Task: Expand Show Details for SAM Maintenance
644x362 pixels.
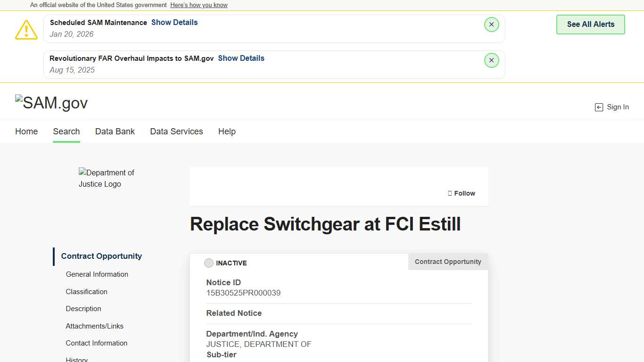Action: 174,23
